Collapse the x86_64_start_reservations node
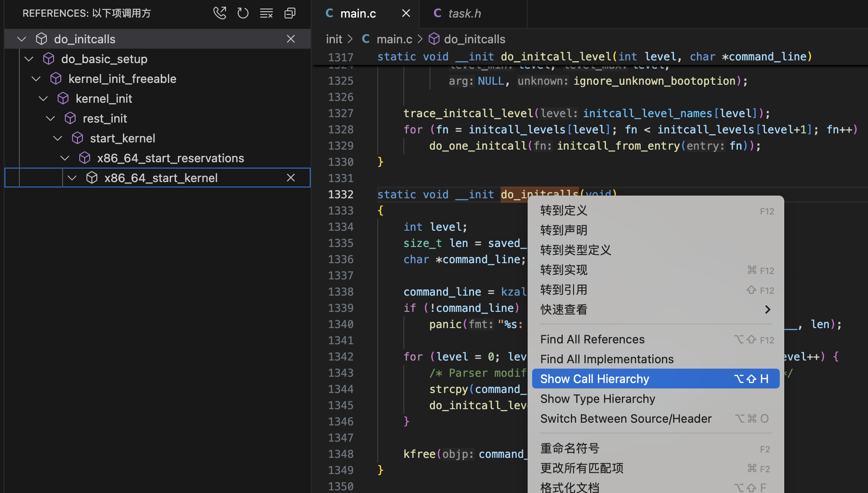 tap(65, 158)
